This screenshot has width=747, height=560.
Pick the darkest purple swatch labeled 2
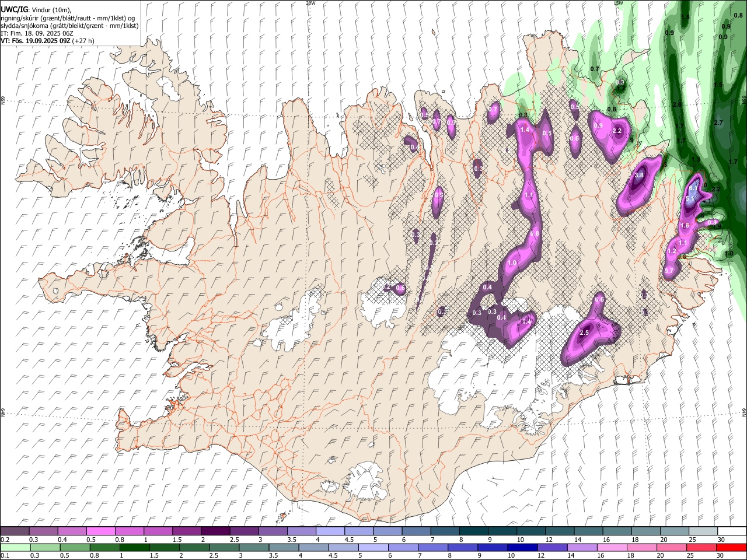click(x=215, y=531)
